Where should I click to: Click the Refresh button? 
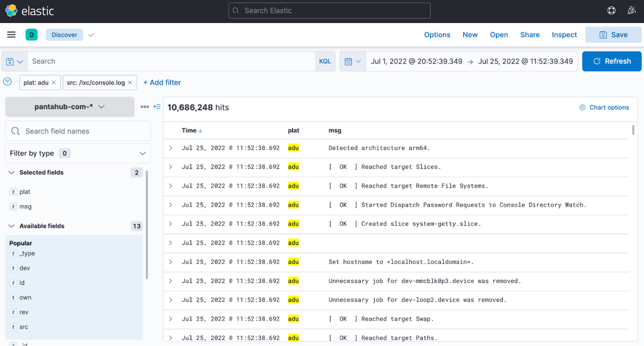click(x=612, y=61)
